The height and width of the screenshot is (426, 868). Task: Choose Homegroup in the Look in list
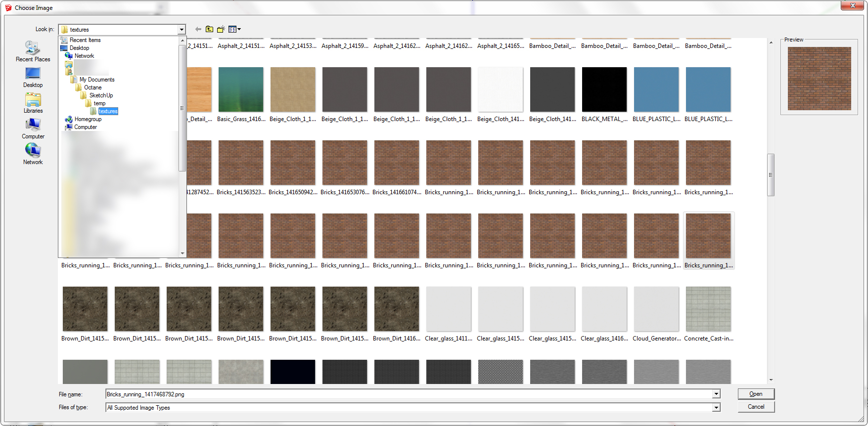tap(88, 119)
